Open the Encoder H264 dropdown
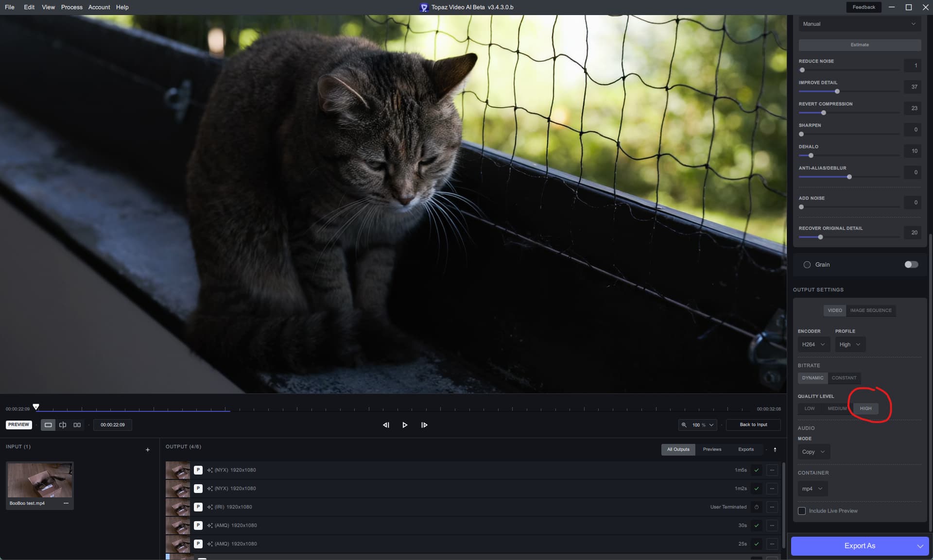This screenshot has width=933, height=560. [813, 344]
